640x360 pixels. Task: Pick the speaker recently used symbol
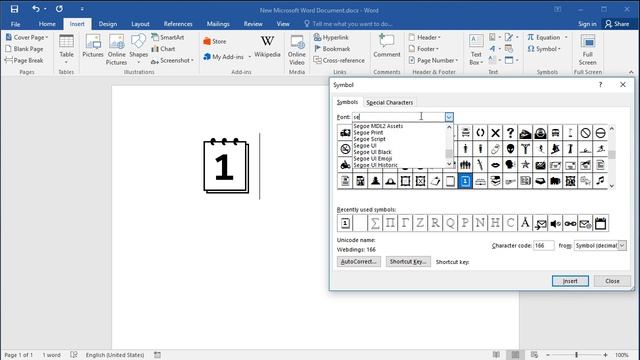point(555,223)
